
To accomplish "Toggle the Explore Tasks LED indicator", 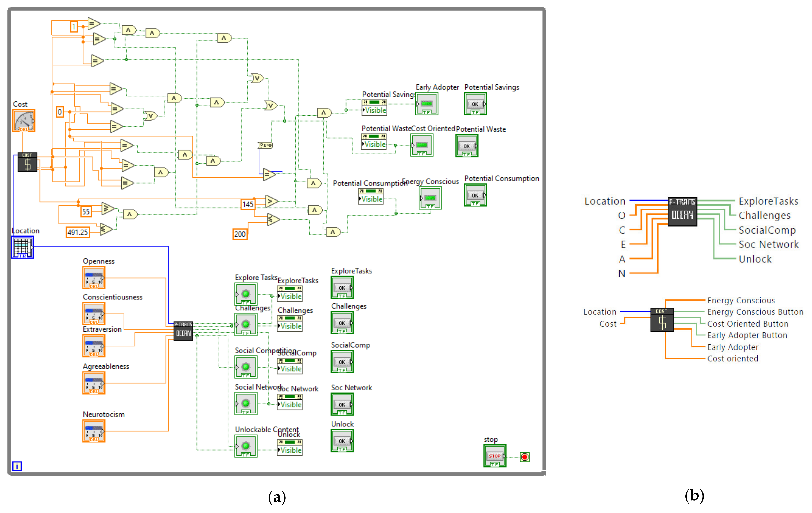I will 246,294.
